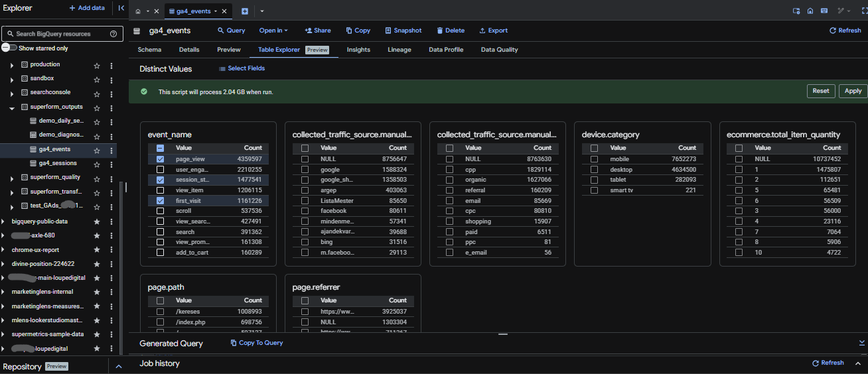Add a new query tab

pyautogui.click(x=245, y=11)
